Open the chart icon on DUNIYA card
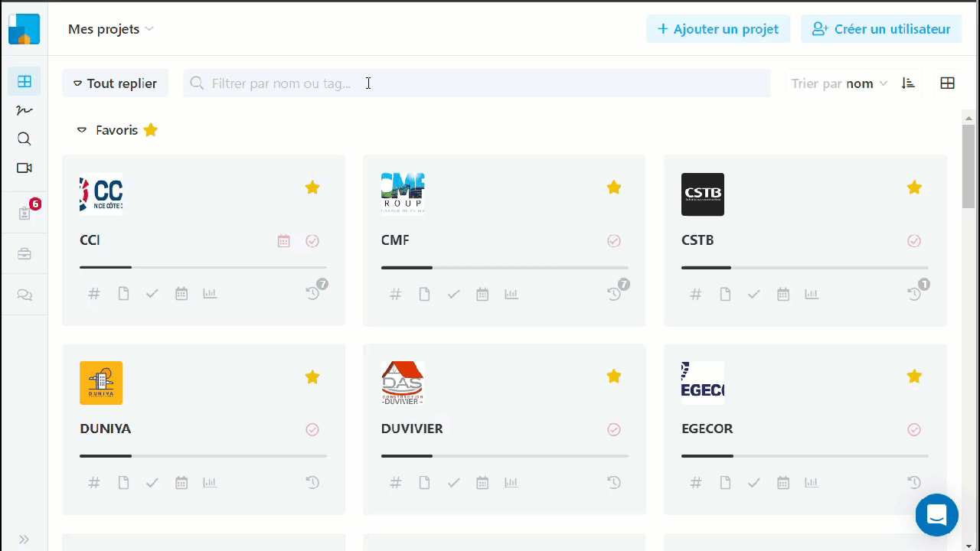 click(x=210, y=483)
